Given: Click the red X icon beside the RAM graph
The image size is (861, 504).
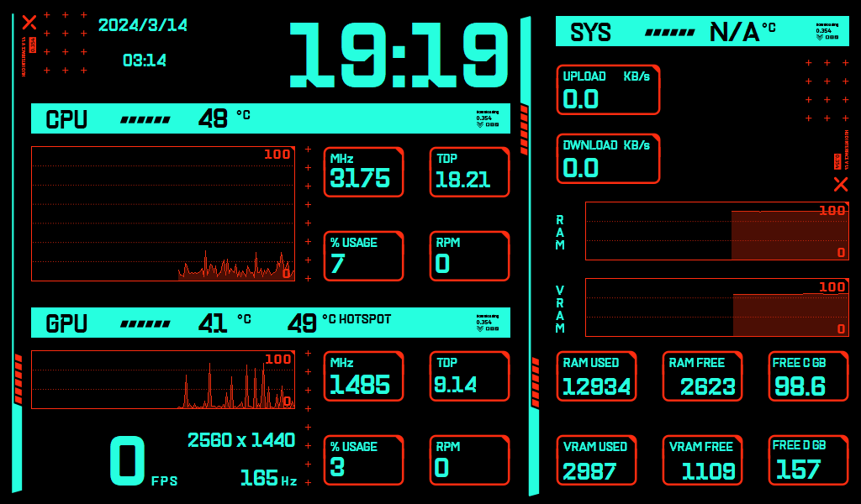Looking at the screenshot, I should click(840, 184).
